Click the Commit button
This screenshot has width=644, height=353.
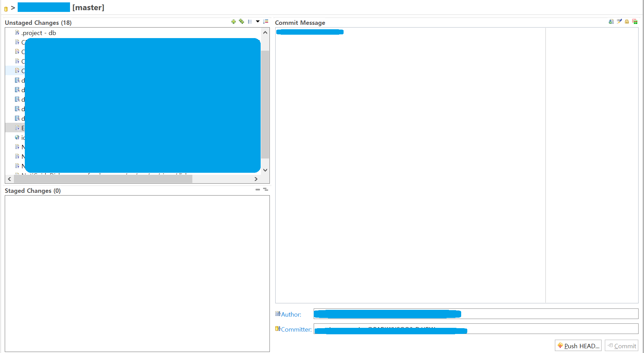coord(622,346)
